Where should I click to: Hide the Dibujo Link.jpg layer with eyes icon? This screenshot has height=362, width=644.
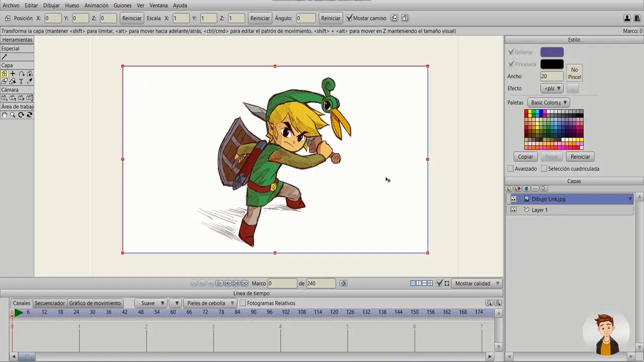tap(513, 199)
